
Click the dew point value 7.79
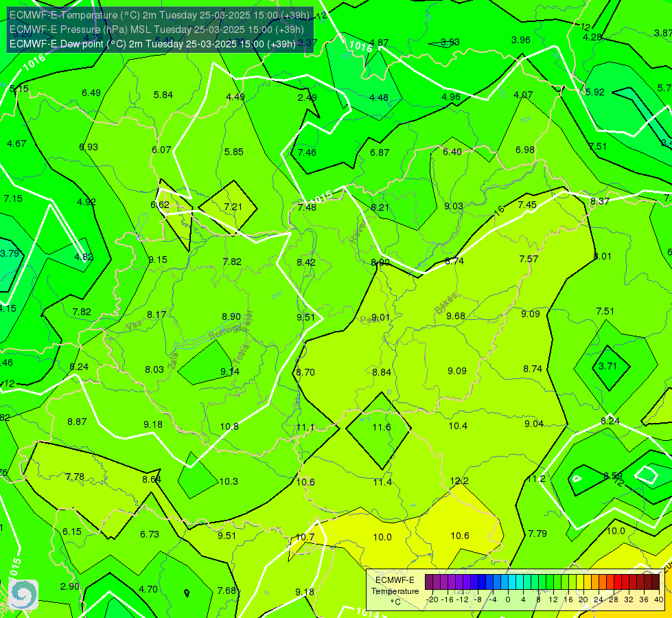537,534
